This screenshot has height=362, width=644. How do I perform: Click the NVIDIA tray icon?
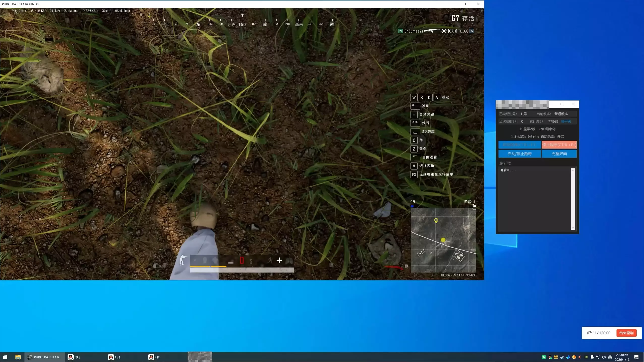(586, 357)
